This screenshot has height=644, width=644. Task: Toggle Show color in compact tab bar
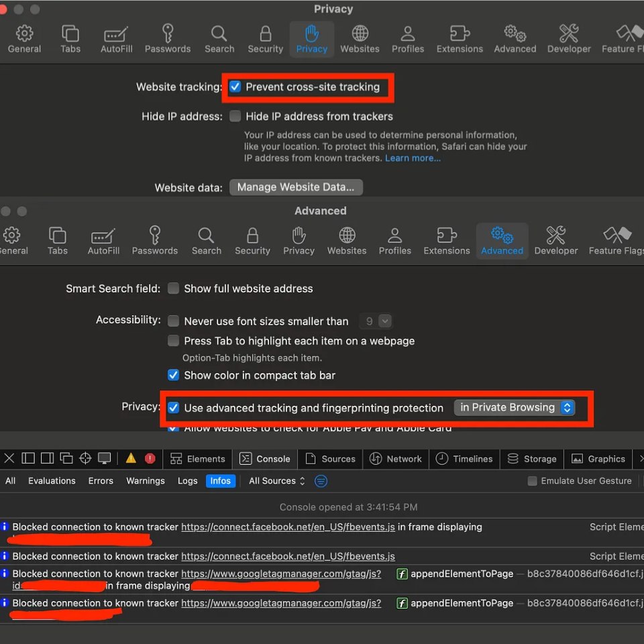(x=173, y=375)
